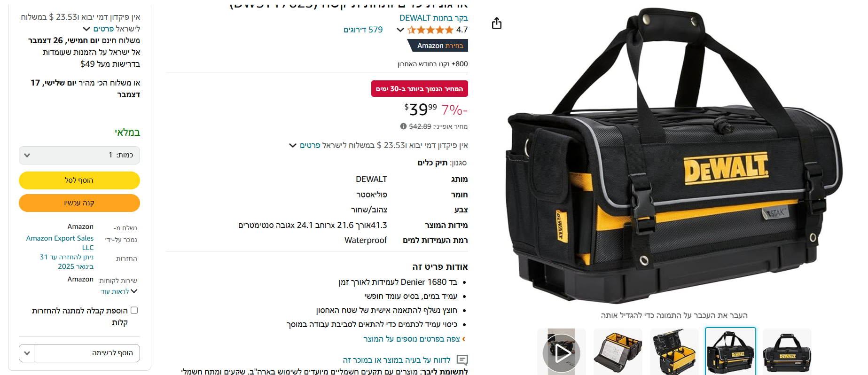Select thumbnail of bag with lid open

(x=674, y=352)
